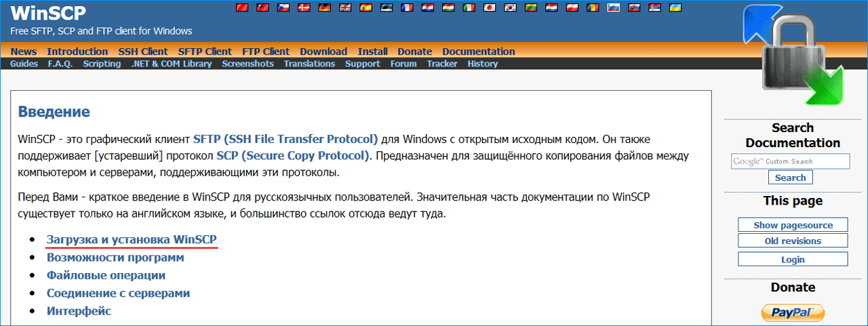The width and height of the screenshot is (868, 326).
Task: Click the Show pagesource button
Action: point(793,225)
